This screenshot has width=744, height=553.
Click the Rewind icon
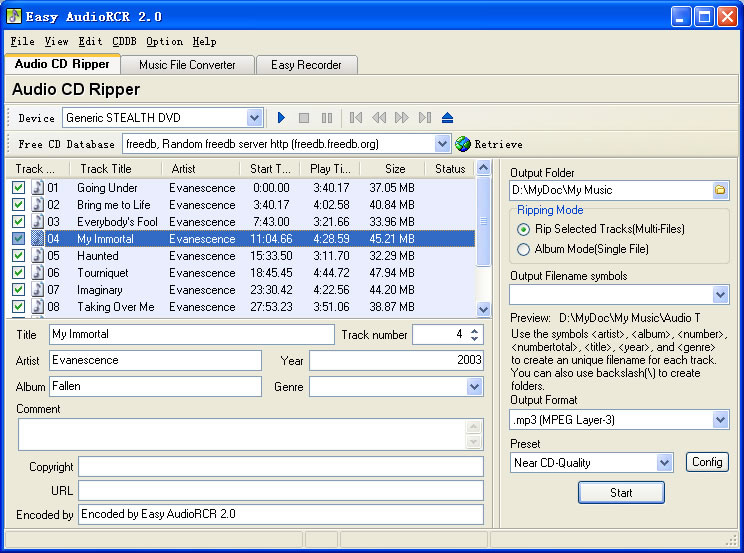379,118
